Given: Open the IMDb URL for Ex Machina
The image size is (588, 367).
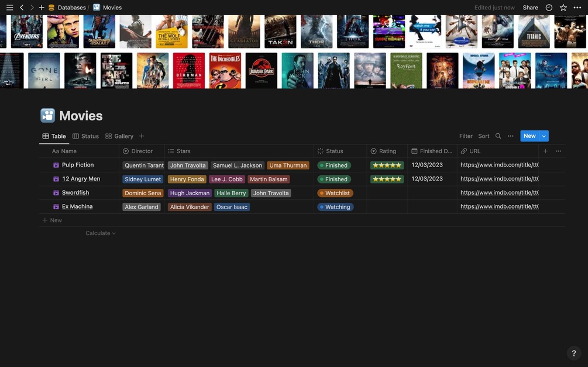Looking at the screenshot, I should tap(500, 206).
